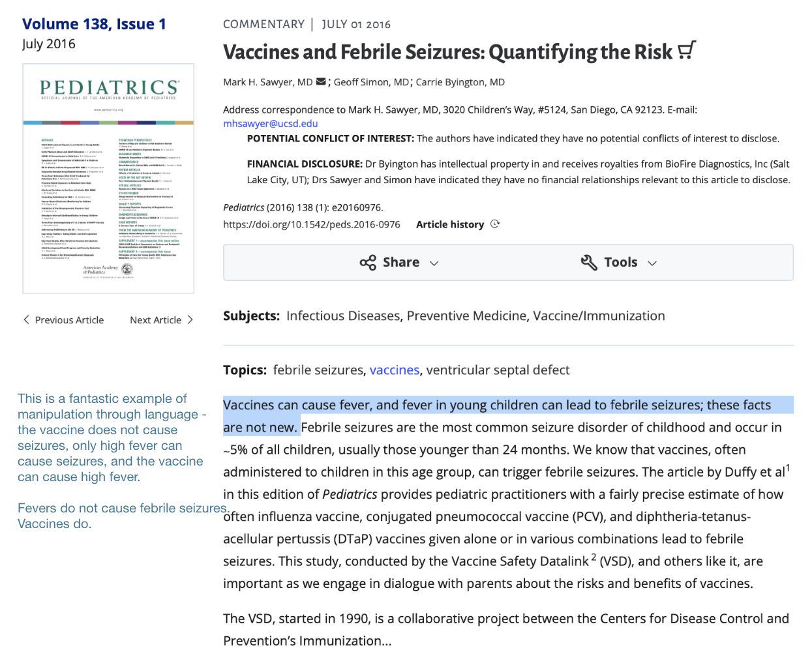The width and height of the screenshot is (812, 665).
Task: Open the Article history expander
Action: click(458, 224)
